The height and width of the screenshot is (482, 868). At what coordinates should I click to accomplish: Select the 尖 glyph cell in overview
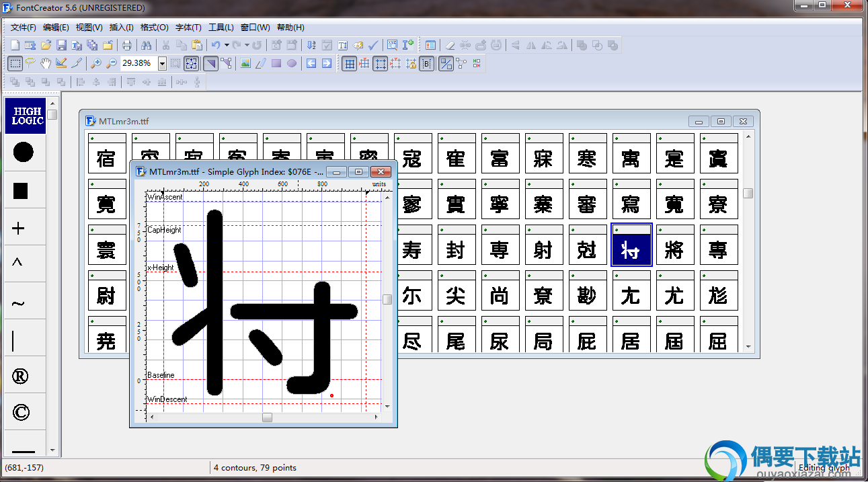click(x=456, y=290)
